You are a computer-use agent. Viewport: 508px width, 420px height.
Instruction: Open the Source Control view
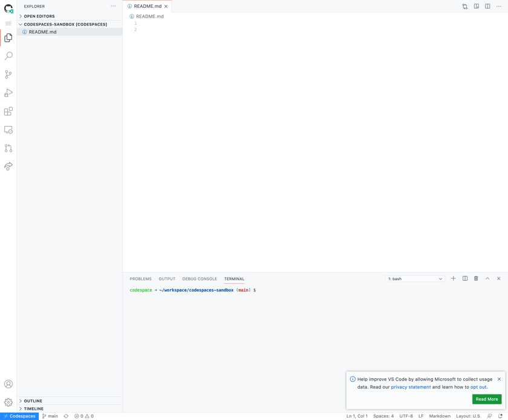(8, 74)
